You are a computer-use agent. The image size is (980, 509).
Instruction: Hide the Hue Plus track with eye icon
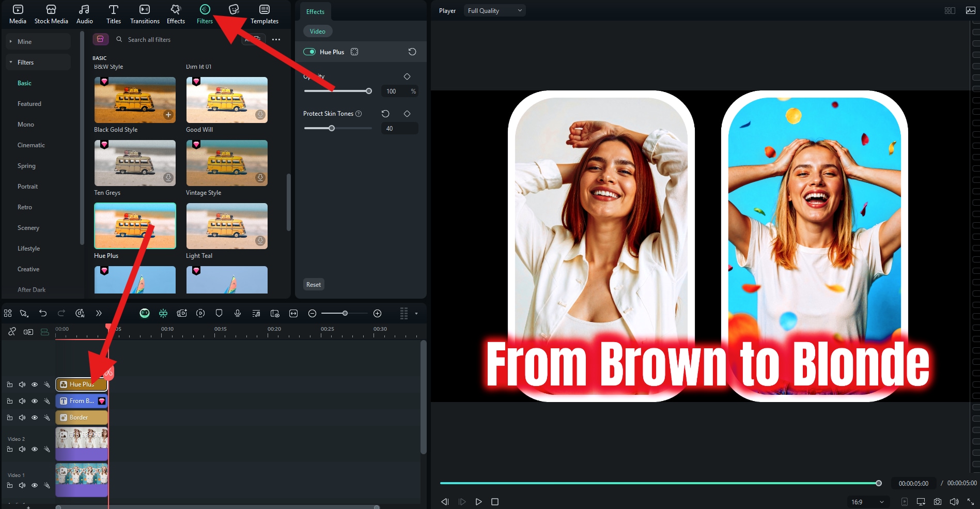click(35, 384)
